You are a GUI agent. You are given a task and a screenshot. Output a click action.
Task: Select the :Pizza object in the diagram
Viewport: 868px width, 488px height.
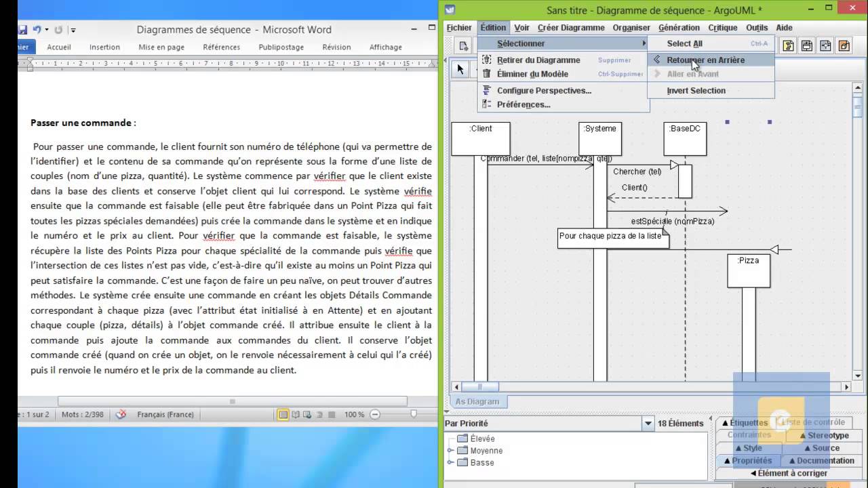749,270
